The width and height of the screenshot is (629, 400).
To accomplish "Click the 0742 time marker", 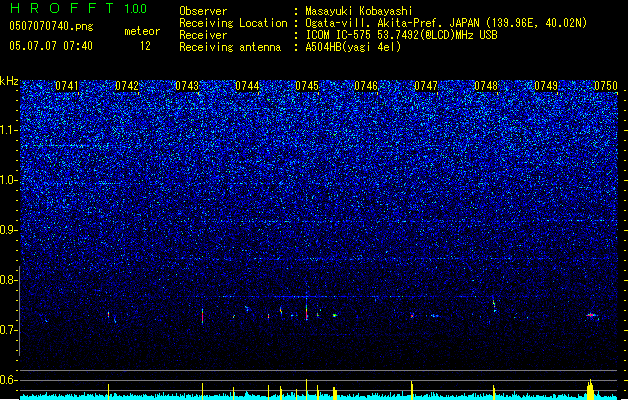I will click(126, 86).
